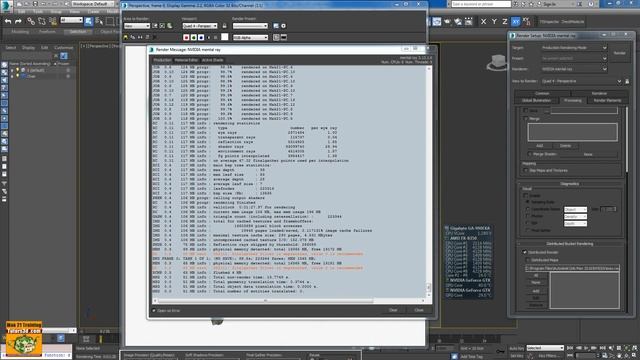Image resolution: width=640 pixels, height=360 pixels.
Task: Click the 3ds Max application logo button
Action: click(6, 5)
